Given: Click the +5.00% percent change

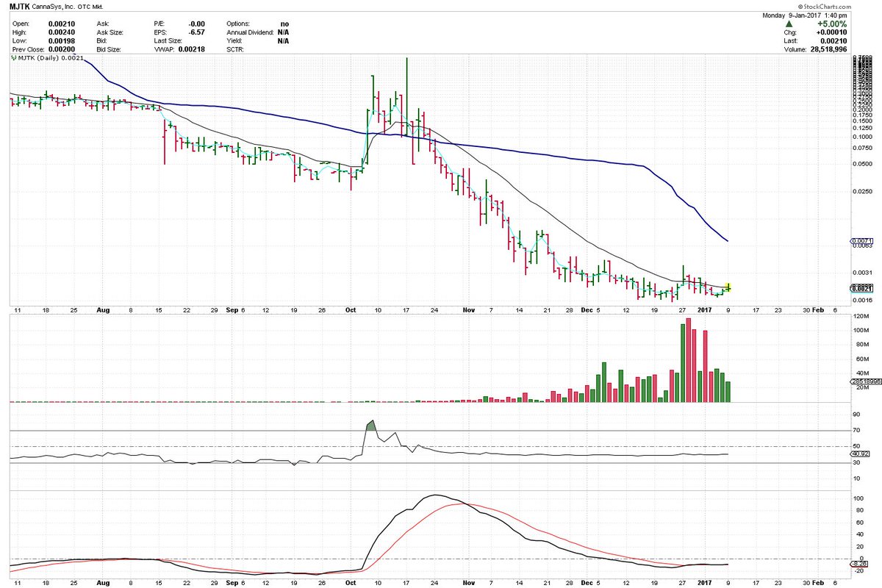Looking at the screenshot, I should coord(833,24).
